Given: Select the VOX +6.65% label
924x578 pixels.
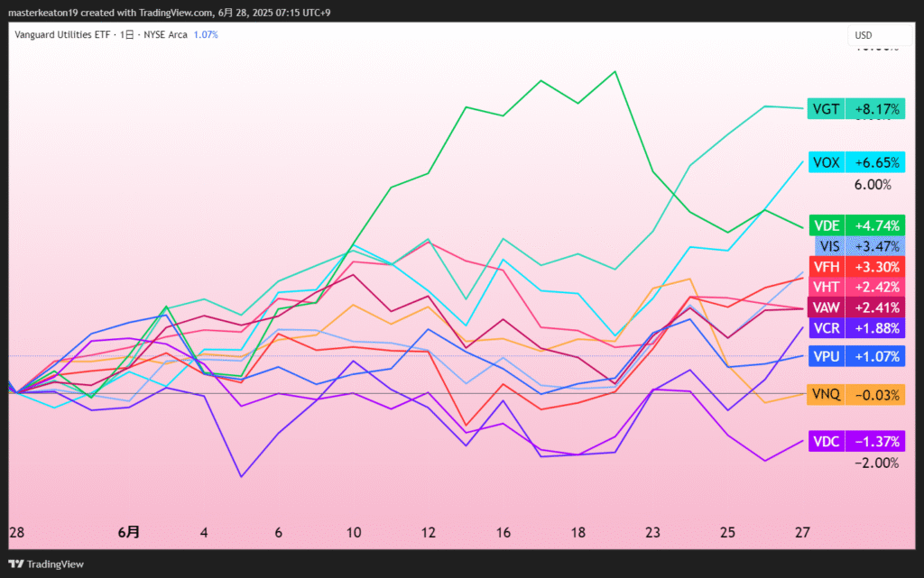Looking at the screenshot, I should tap(855, 162).
